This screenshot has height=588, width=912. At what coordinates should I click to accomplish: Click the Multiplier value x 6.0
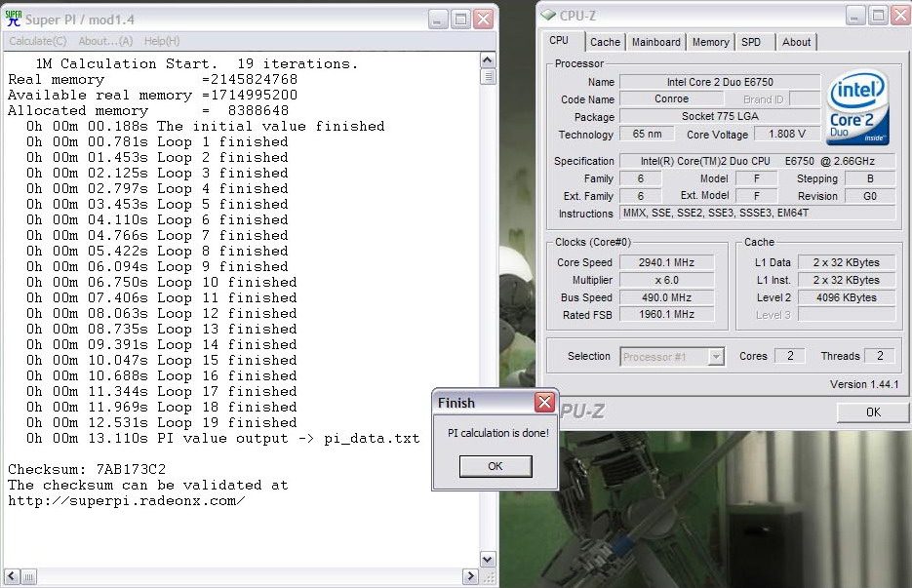[666, 280]
